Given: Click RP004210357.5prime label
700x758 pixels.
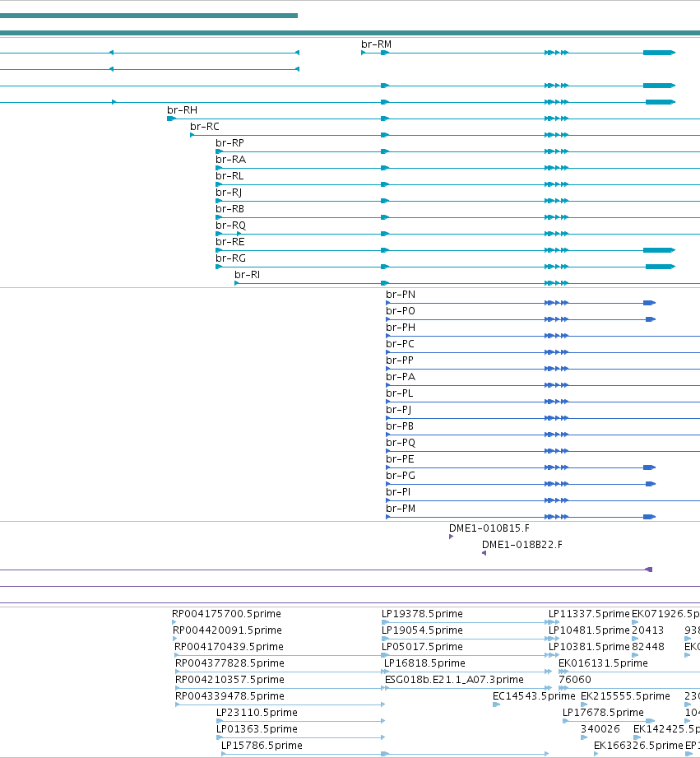Looking at the screenshot, I should (229, 680).
